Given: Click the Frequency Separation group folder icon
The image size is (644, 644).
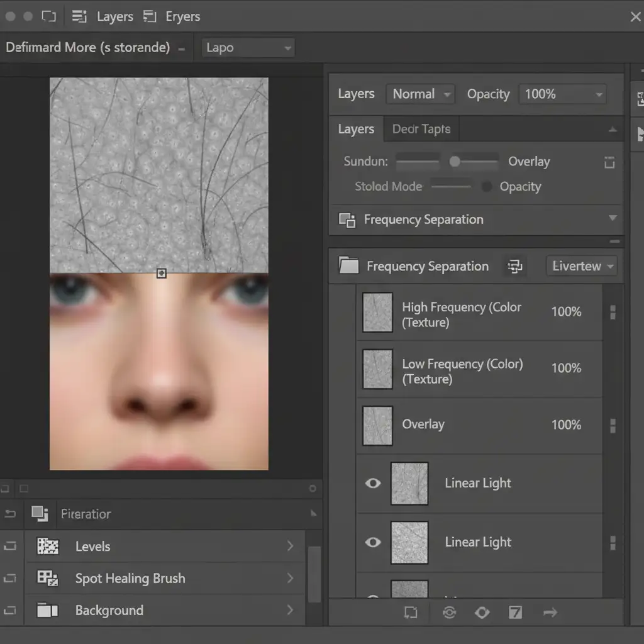Looking at the screenshot, I should pos(348,266).
